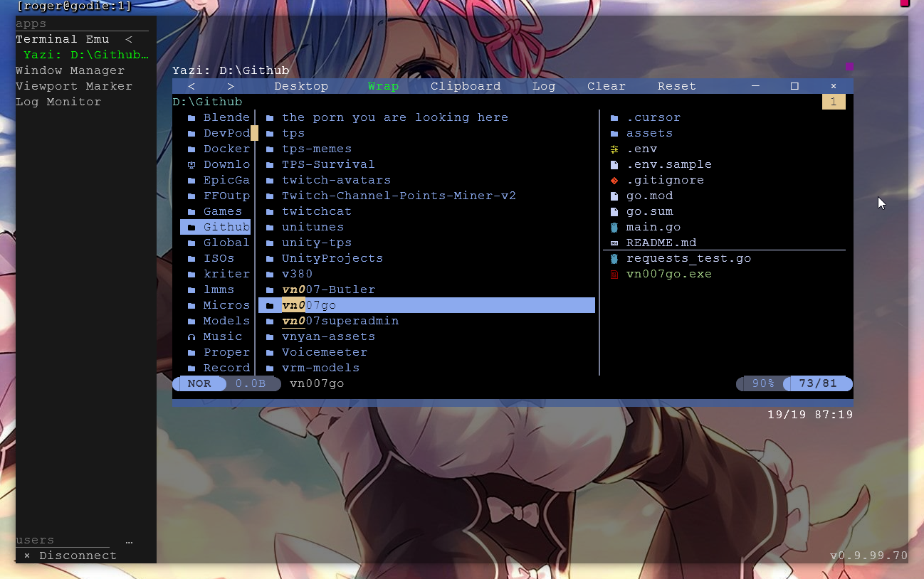Select the Twitch-Channel-Points-Miner-v2 folder
The height and width of the screenshot is (579, 924).
[399, 196]
